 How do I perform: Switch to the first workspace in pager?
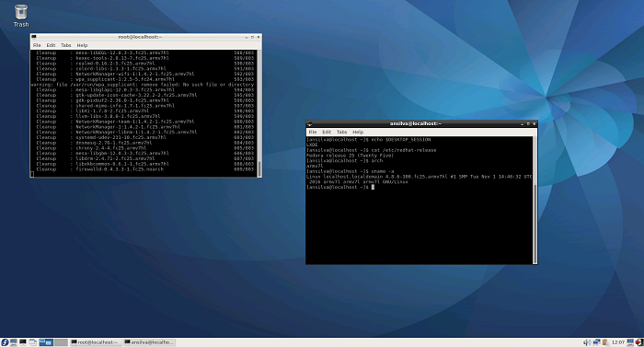[x=46, y=342]
